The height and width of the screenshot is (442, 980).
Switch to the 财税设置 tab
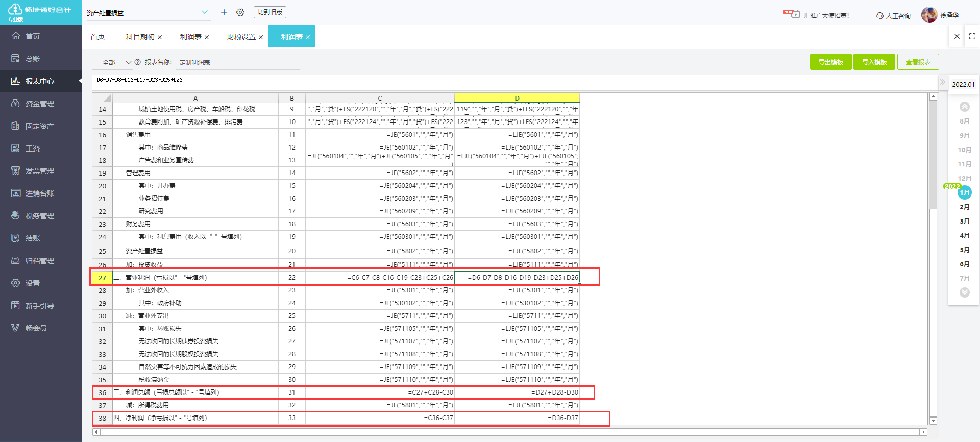click(x=241, y=37)
